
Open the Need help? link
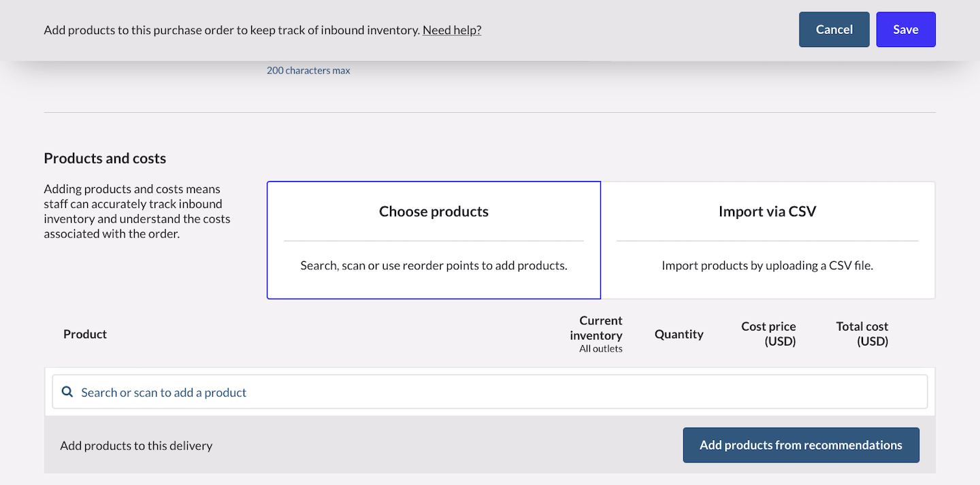point(452,30)
